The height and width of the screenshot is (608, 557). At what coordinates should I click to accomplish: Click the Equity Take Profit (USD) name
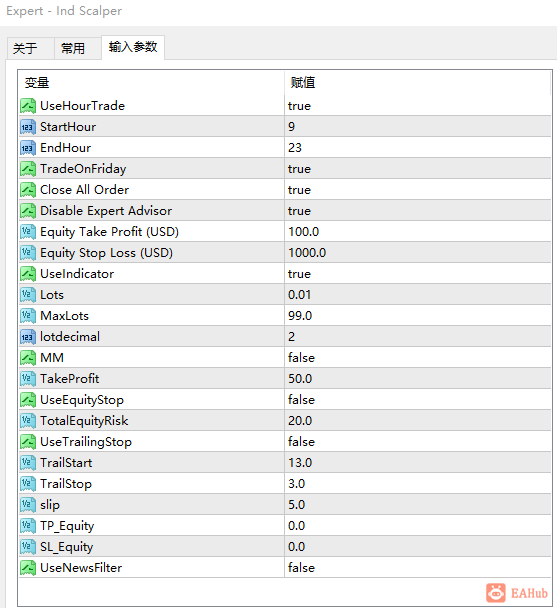click(x=109, y=232)
